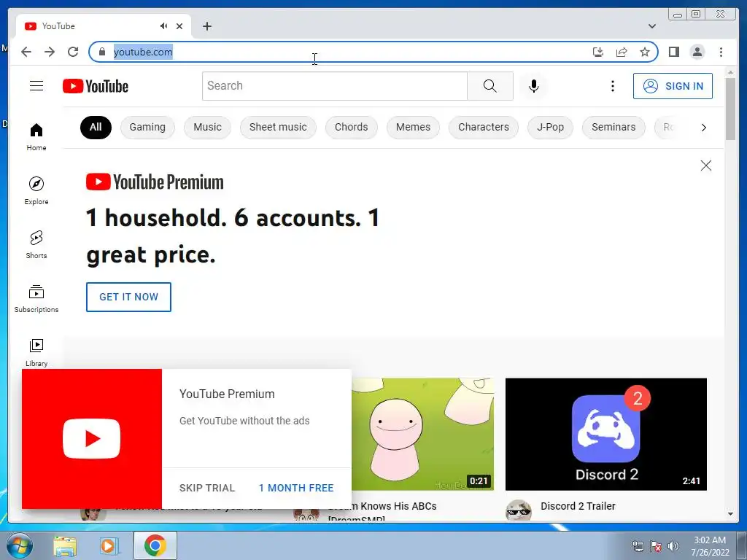Click GET IT NOW button
Screen dimensions: 747x560
coord(128,297)
